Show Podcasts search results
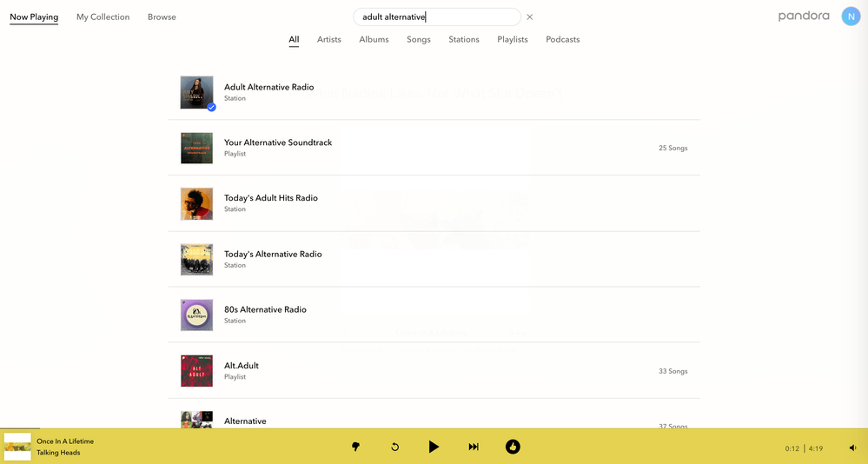868x464 pixels. point(562,40)
